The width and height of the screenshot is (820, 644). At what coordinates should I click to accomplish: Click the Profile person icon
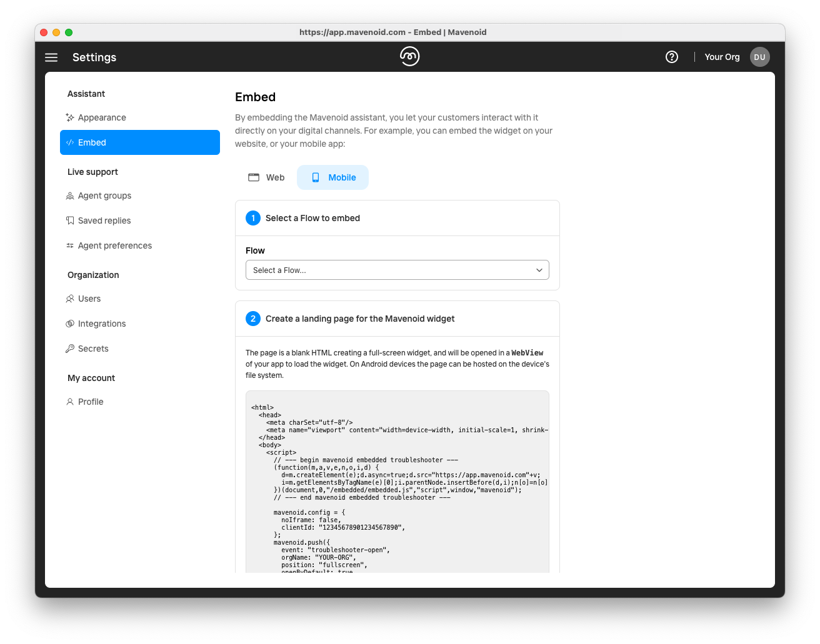[70, 402]
